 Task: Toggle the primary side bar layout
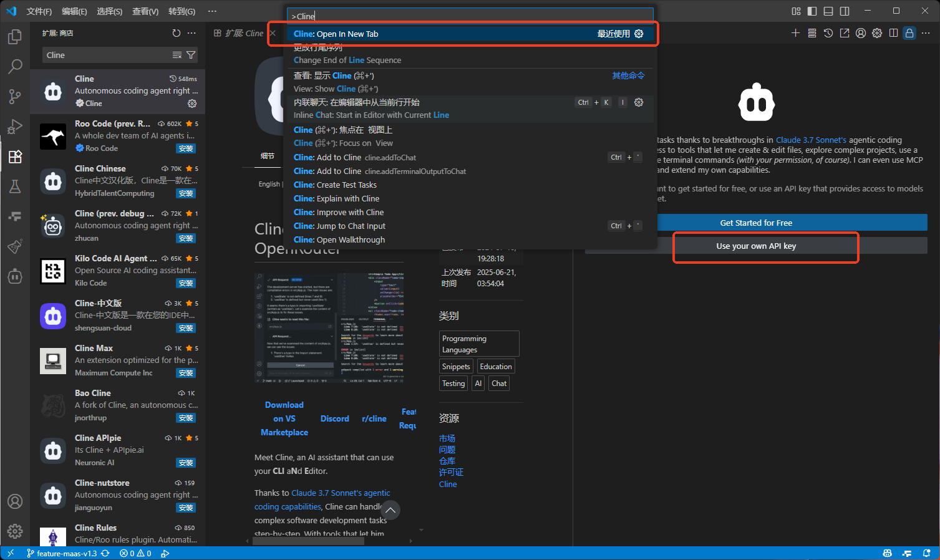click(812, 11)
